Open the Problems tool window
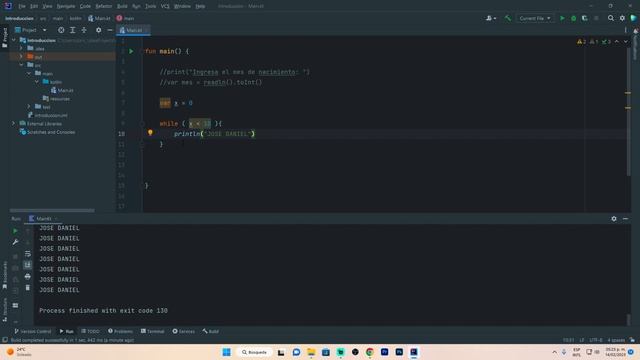This screenshot has width=640, height=360. (120, 331)
